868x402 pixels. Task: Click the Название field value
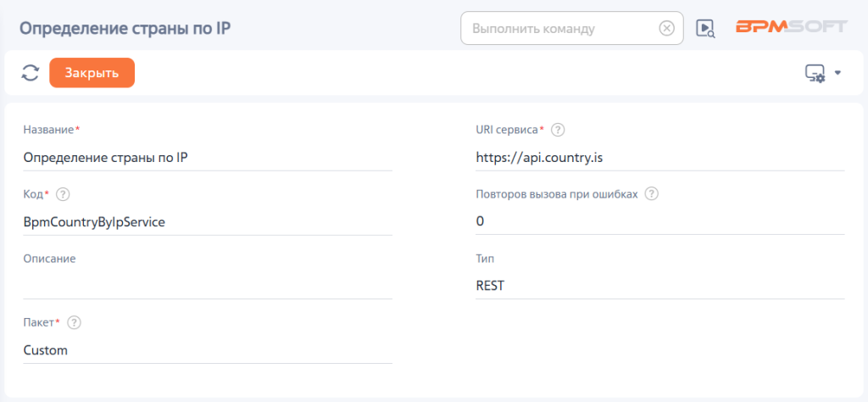(x=208, y=159)
